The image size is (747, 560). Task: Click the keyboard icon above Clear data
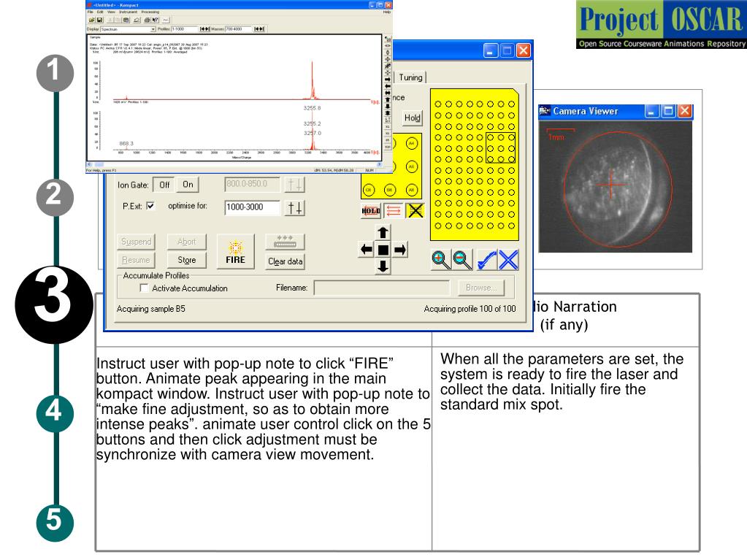(x=285, y=242)
